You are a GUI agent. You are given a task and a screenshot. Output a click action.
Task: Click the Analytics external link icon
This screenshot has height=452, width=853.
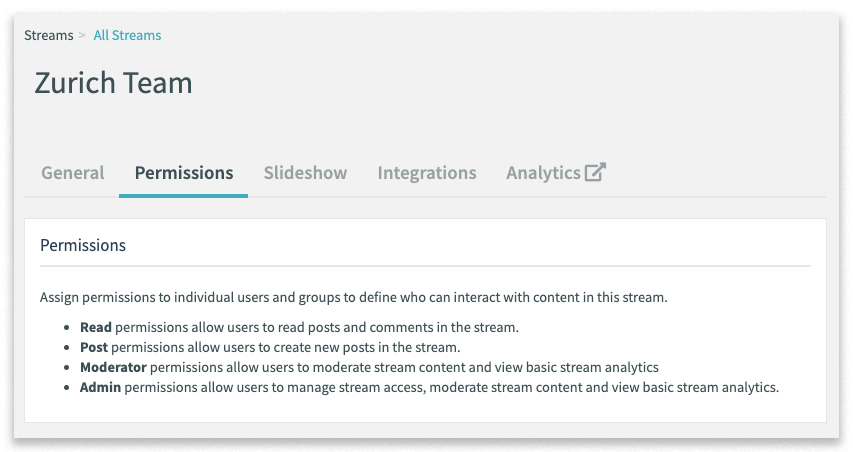(x=595, y=172)
